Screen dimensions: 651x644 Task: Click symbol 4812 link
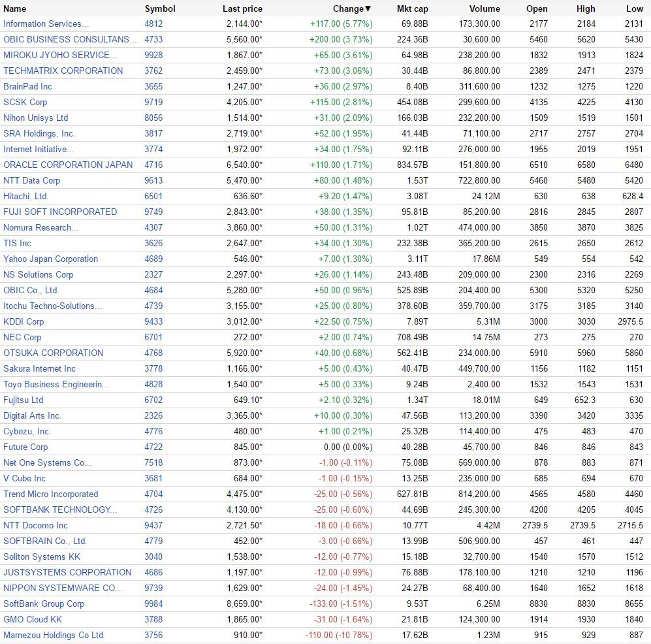pos(153,24)
